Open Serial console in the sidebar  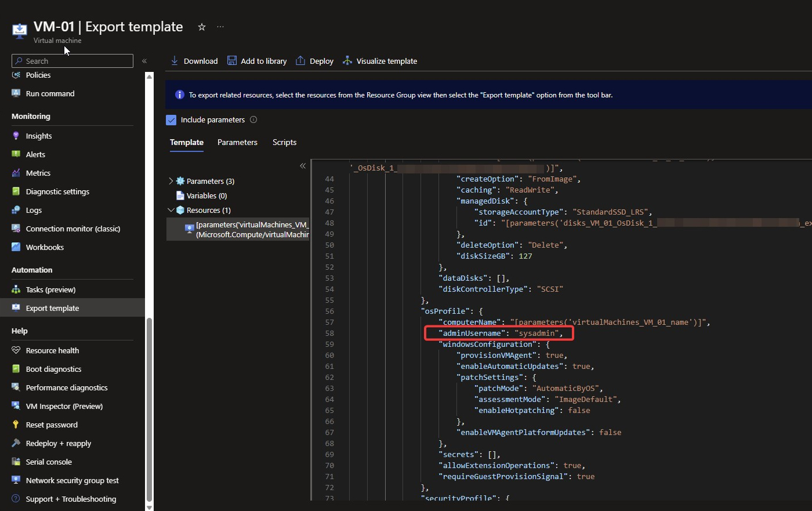(49, 462)
